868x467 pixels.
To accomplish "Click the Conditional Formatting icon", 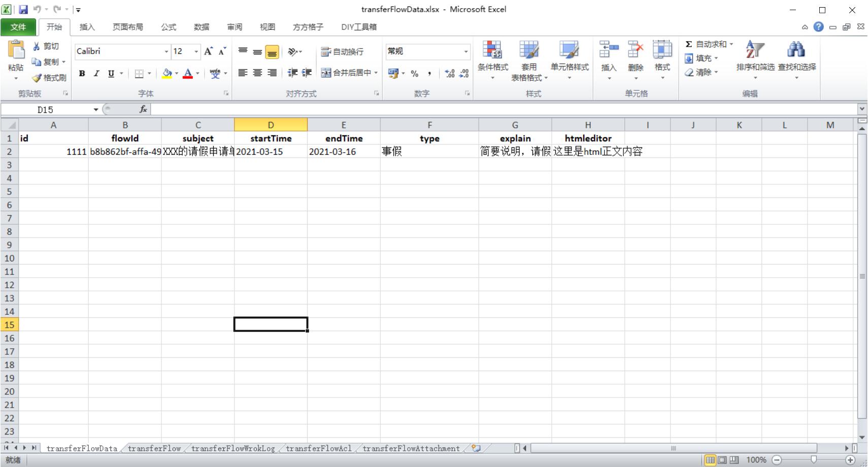I will point(492,51).
